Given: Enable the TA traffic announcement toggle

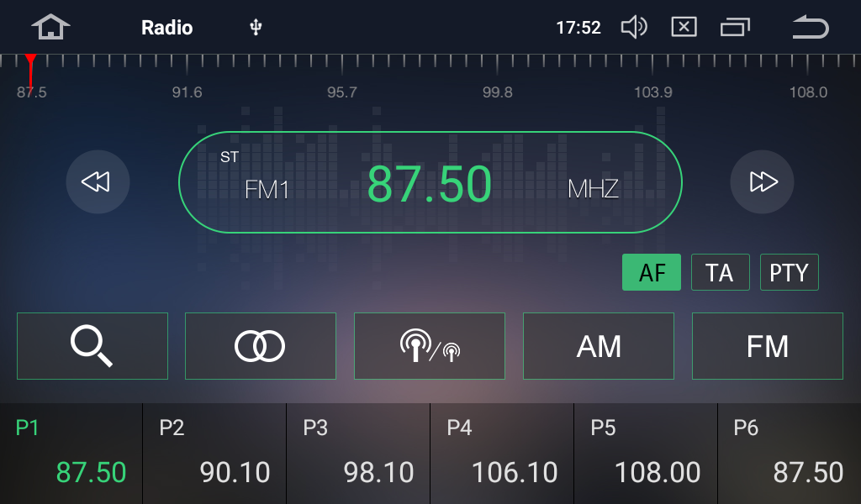Looking at the screenshot, I should tap(720, 273).
